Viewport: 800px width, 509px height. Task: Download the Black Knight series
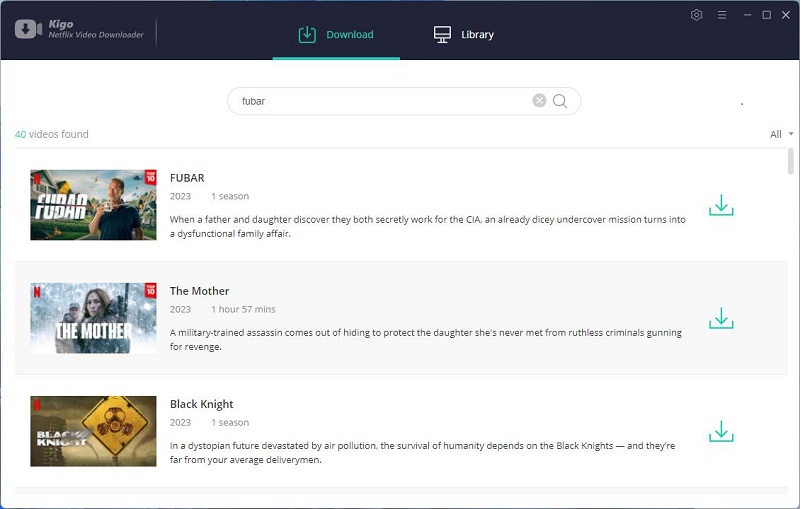click(721, 431)
